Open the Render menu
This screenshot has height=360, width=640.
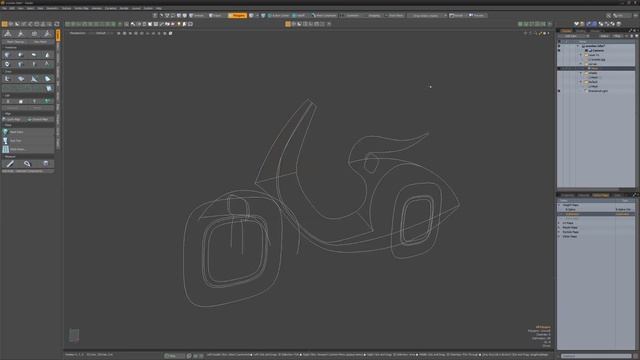pos(124,8)
